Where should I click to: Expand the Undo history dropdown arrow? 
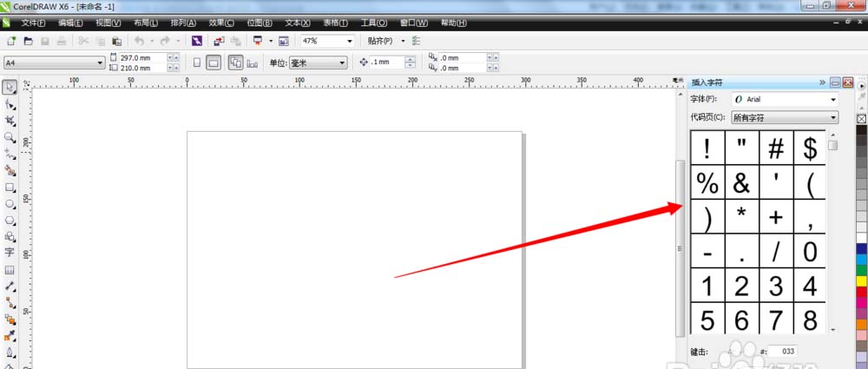coord(152,41)
